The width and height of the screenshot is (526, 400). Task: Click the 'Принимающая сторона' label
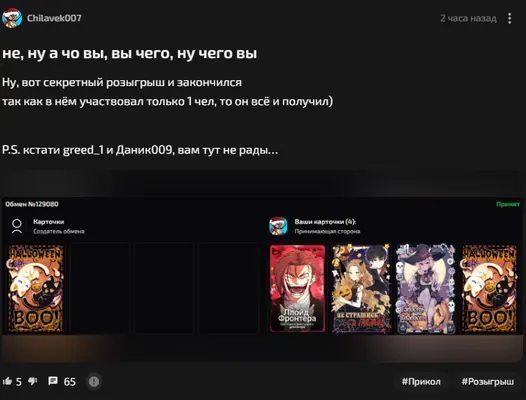pos(327,231)
